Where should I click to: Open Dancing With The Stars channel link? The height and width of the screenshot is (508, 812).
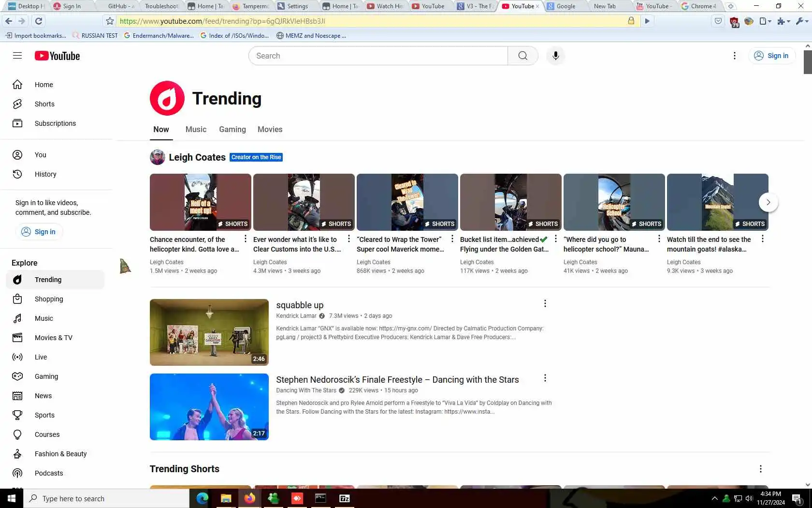306,390
